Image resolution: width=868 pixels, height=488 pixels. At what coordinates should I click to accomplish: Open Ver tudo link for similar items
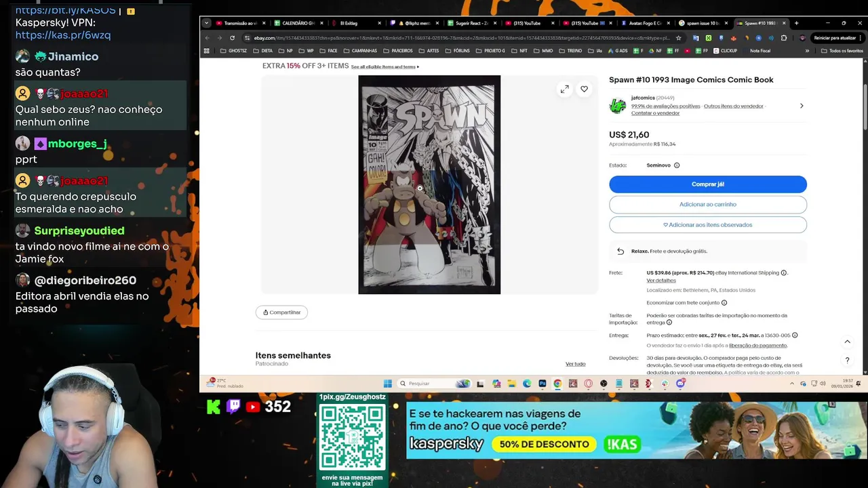coord(575,364)
